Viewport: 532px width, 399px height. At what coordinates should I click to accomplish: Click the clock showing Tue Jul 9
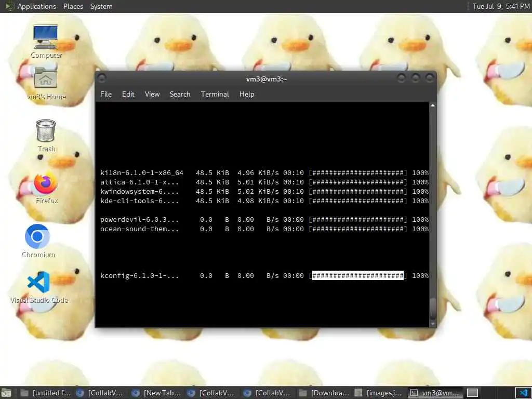501,6
